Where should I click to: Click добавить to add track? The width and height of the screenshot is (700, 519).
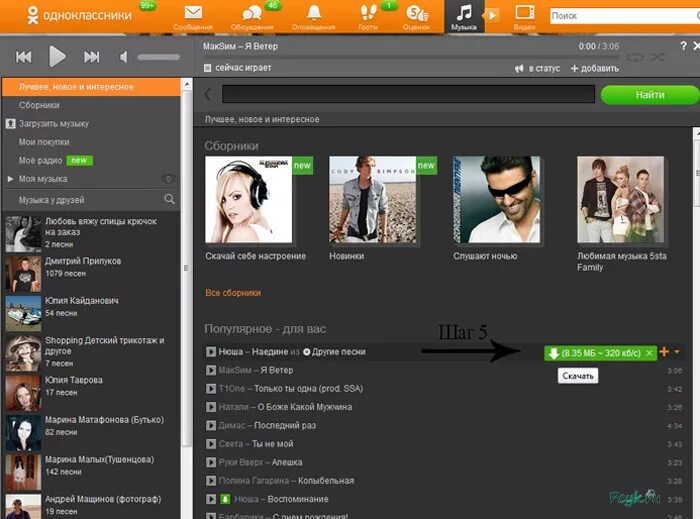[x=595, y=69]
